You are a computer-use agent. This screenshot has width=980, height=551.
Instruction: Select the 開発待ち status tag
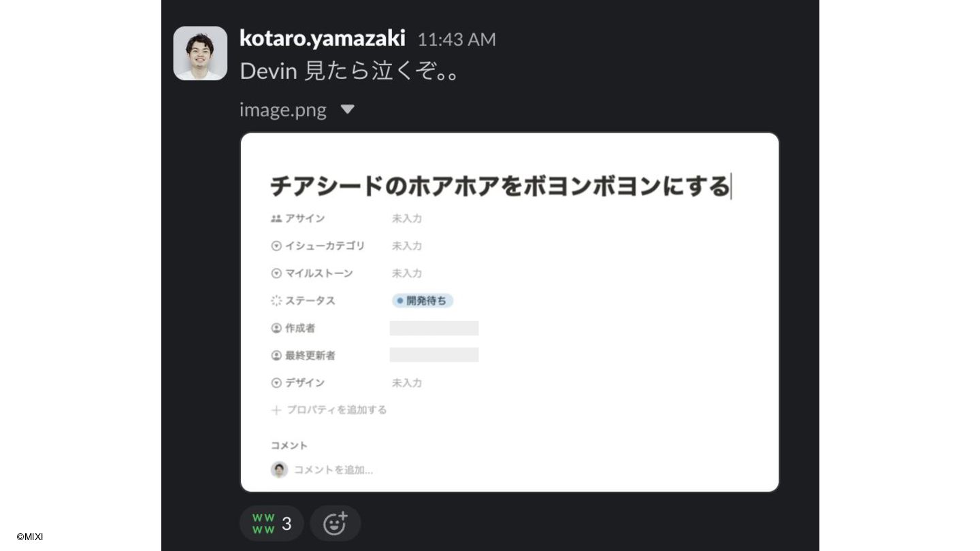[423, 301]
